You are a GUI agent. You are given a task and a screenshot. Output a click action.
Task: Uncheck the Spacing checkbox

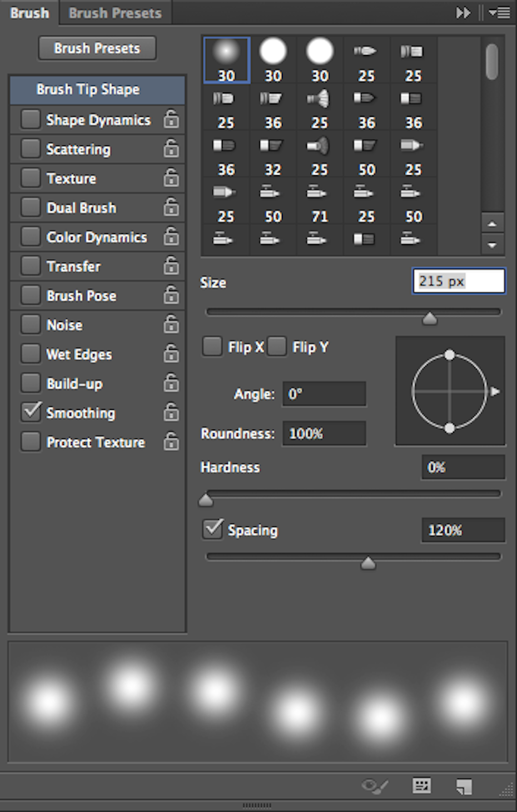[212, 528]
